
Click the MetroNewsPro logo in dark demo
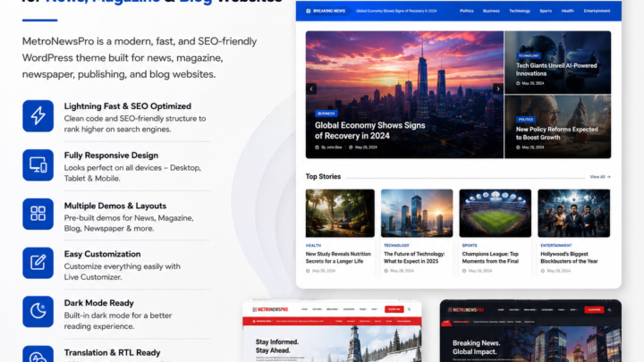[x=466, y=310]
